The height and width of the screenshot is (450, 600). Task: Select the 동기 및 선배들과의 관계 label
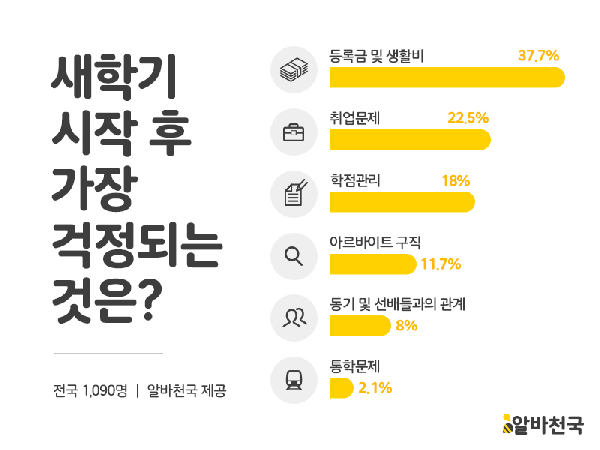pos(399,303)
